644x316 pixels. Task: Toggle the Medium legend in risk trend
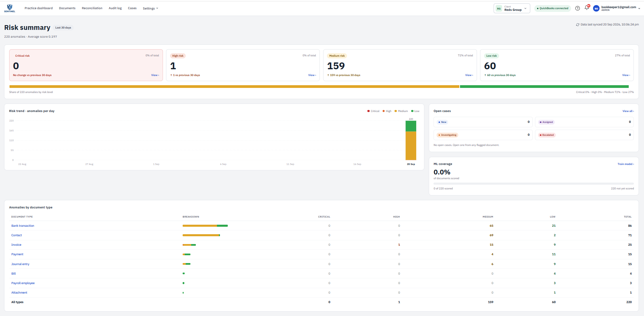(x=401, y=111)
